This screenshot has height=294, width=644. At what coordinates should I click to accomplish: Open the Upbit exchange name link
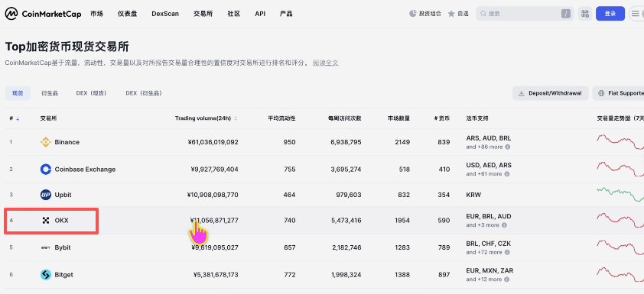pos(63,195)
